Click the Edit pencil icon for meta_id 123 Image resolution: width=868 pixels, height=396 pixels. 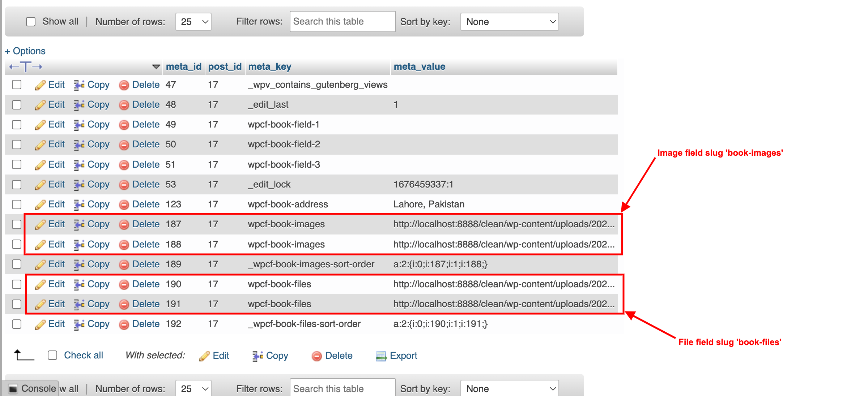[x=40, y=205]
